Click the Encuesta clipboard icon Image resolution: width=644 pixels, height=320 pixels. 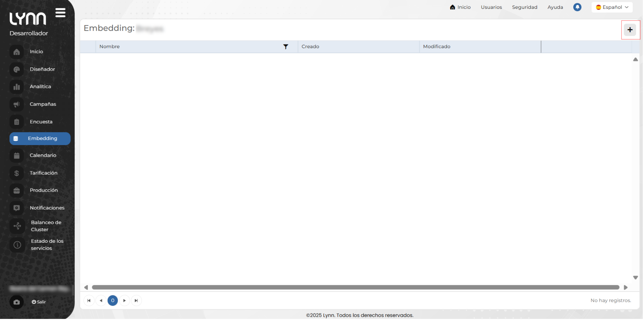coord(17,122)
